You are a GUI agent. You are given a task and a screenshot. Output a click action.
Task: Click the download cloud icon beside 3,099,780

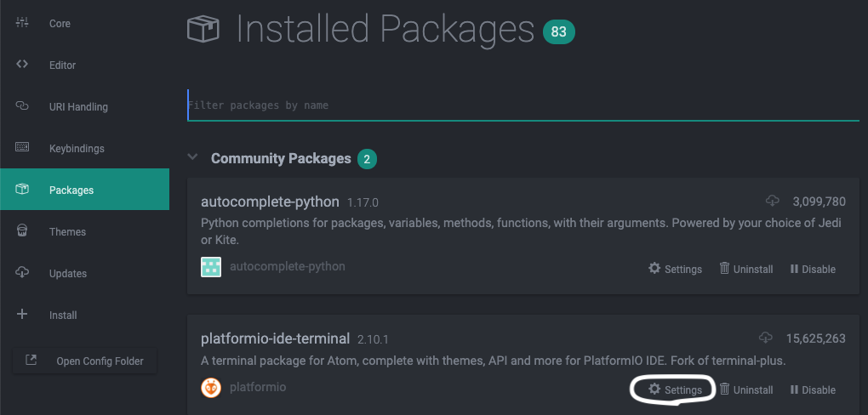point(772,201)
